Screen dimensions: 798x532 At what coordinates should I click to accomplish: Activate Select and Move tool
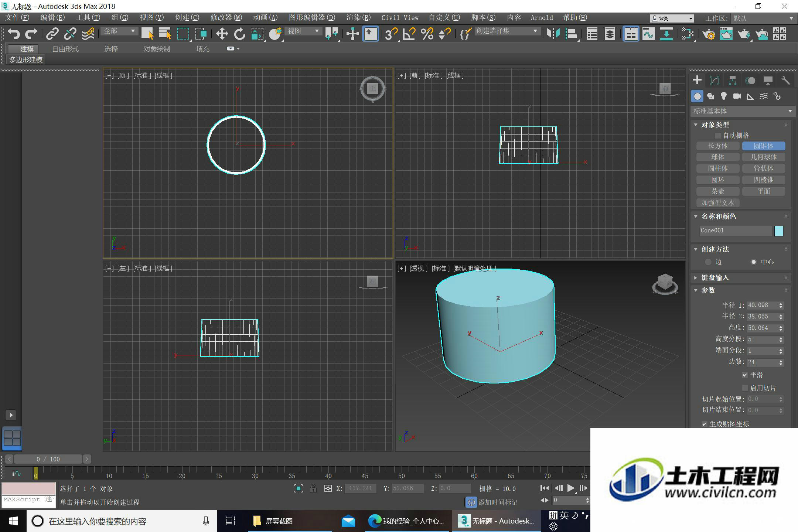click(x=222, y=34)
